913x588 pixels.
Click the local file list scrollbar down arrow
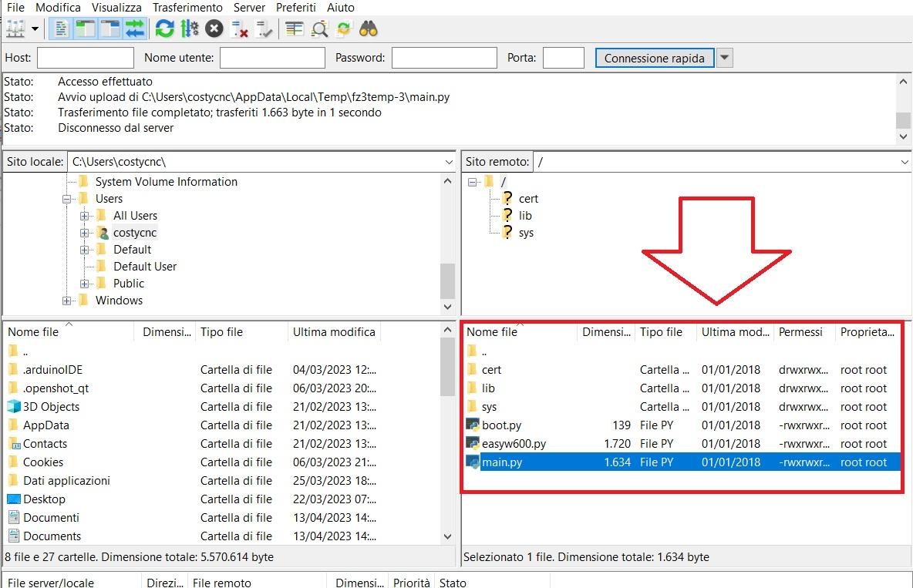pyautogui.click(x=447, y=536)
